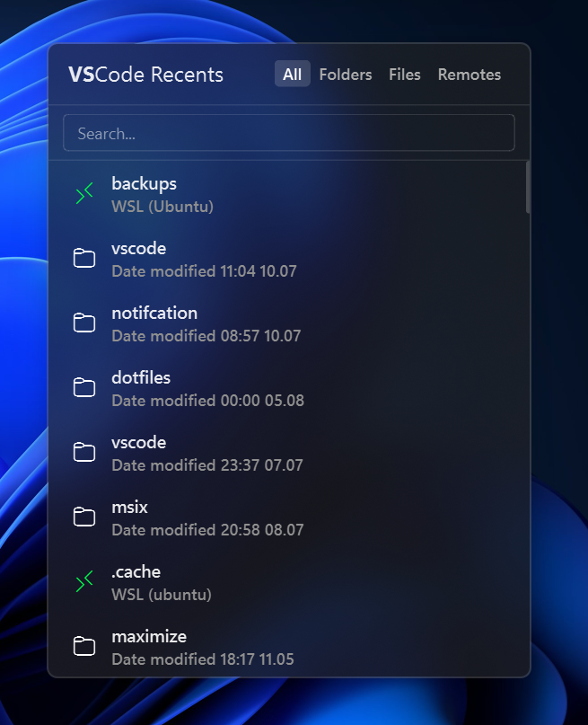Open vscode modified 11:04 10.07
This screenshot has width=588, height=725.
pyautogui.click(x=138, y=248)
